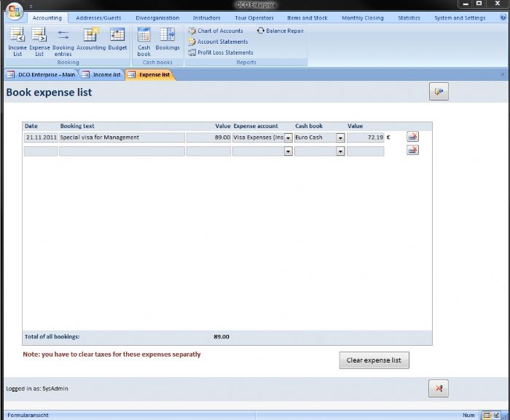
Task: Click the close form button at bottom right
Action: (x=439, y=388)
